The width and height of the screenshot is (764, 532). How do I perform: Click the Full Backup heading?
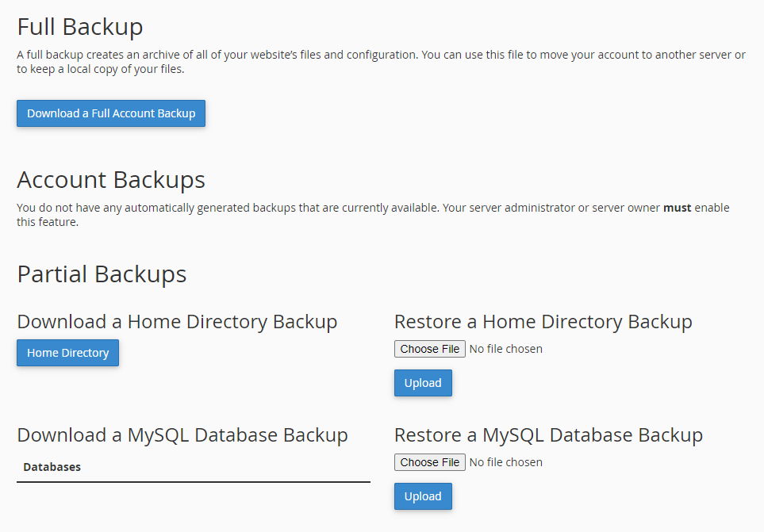click(x=80, y=27)
